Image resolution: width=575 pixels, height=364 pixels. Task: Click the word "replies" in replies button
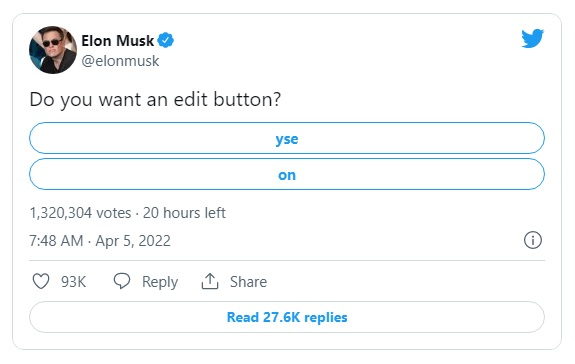(x=326, y=317)
